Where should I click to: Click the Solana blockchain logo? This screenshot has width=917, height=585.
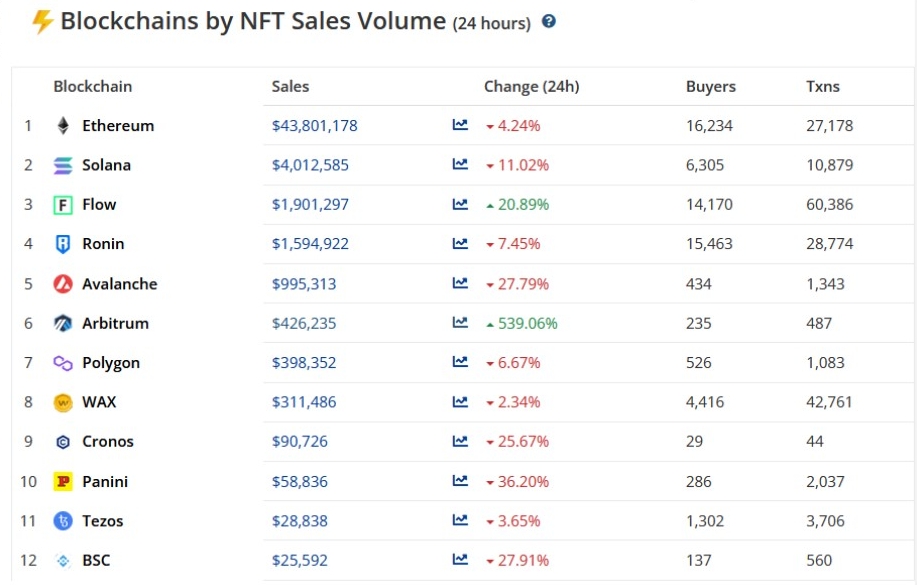[63, 165]
